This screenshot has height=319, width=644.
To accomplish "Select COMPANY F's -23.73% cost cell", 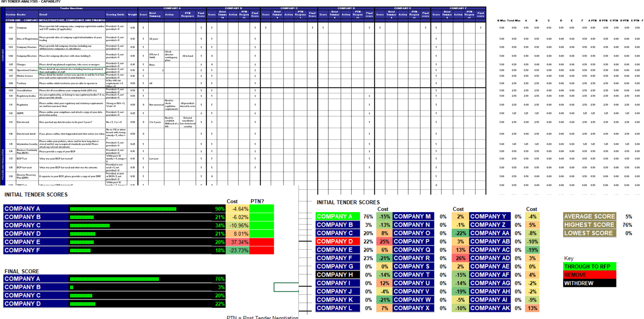I will tap(237, 250).
